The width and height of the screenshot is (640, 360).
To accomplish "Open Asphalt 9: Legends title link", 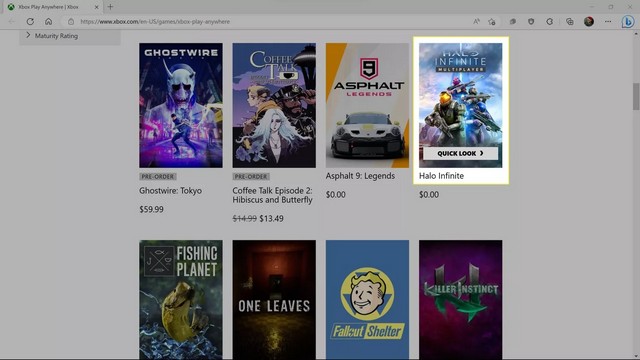I will point(360,176).
